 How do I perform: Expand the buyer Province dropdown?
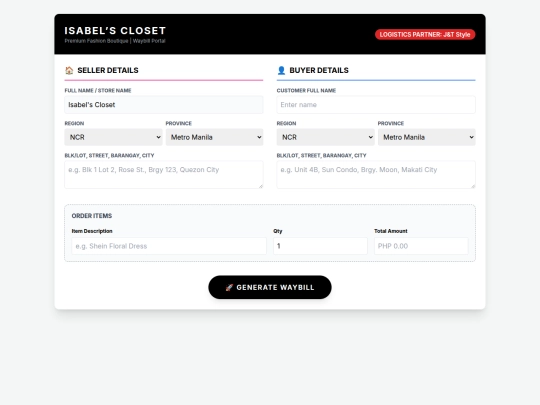(x=426, y=137)
